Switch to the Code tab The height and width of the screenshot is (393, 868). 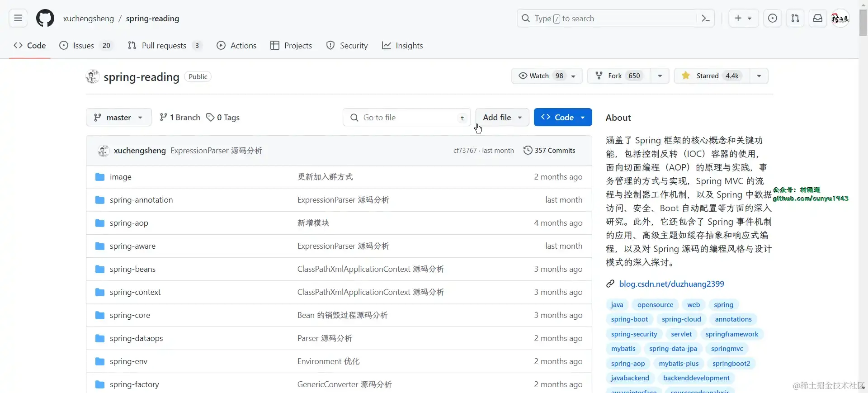[30, 45]
